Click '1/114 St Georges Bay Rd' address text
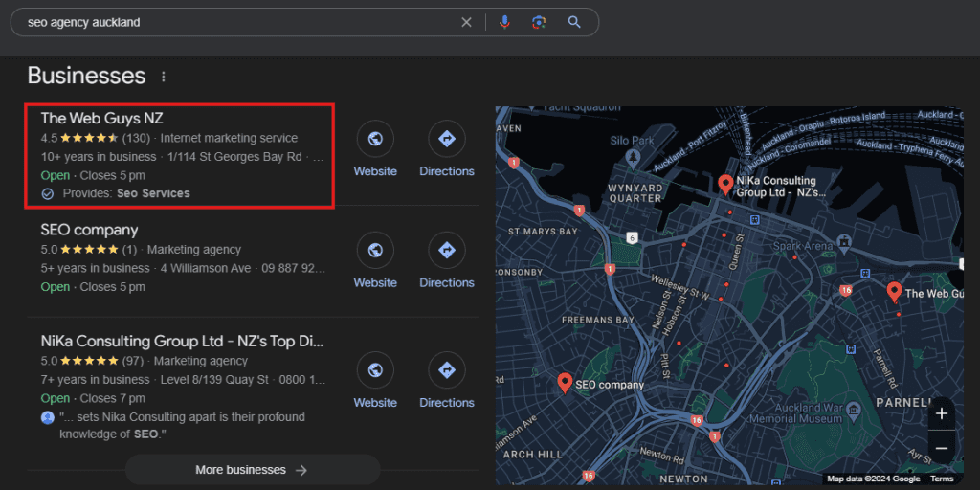This screenshot has height=490, width=980. click(x=234, y=156)
